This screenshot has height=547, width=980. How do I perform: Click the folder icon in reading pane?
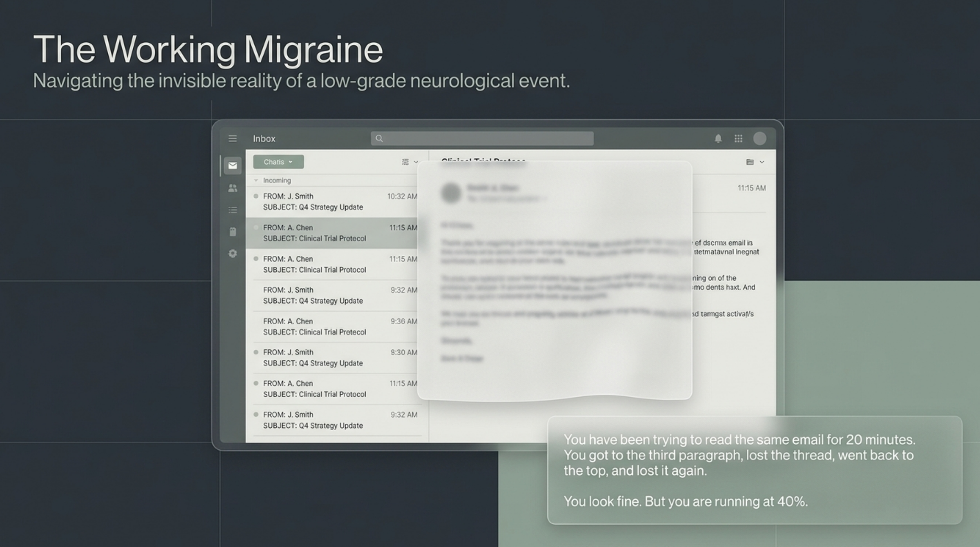point(750,162)
